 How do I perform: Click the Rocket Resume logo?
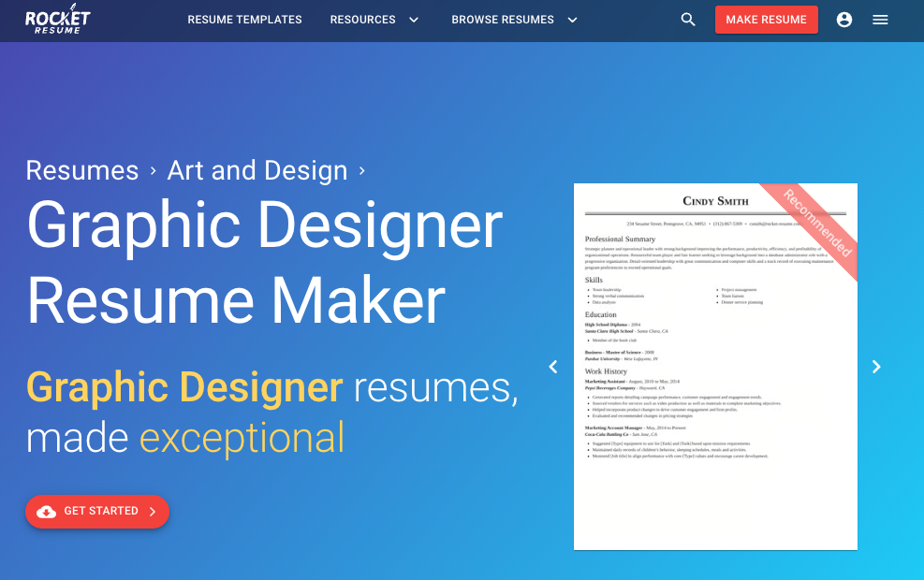57,19
